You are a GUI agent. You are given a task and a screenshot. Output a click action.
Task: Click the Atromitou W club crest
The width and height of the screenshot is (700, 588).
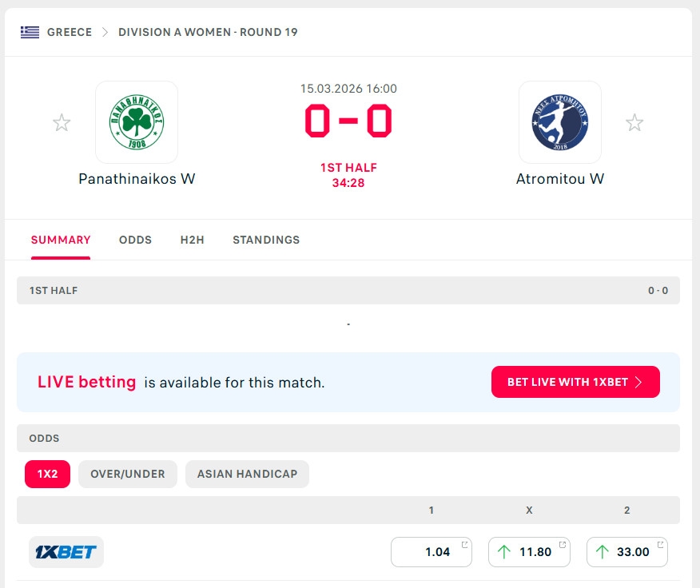pos(560,122)
